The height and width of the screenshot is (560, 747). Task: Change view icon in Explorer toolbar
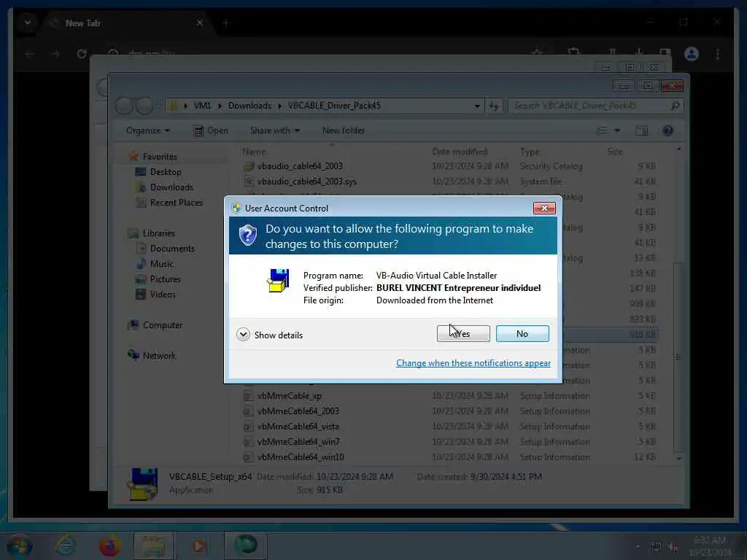(602, 131)
